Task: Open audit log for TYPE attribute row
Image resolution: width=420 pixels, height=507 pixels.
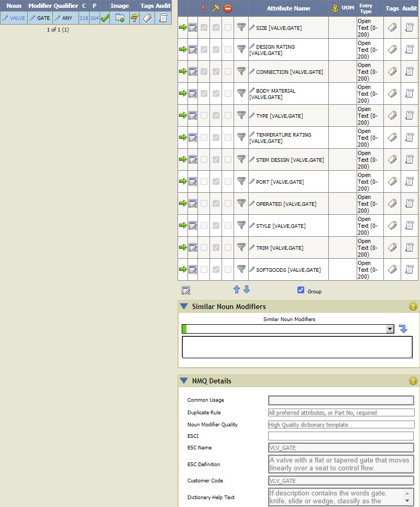Action: click(410, 115)
